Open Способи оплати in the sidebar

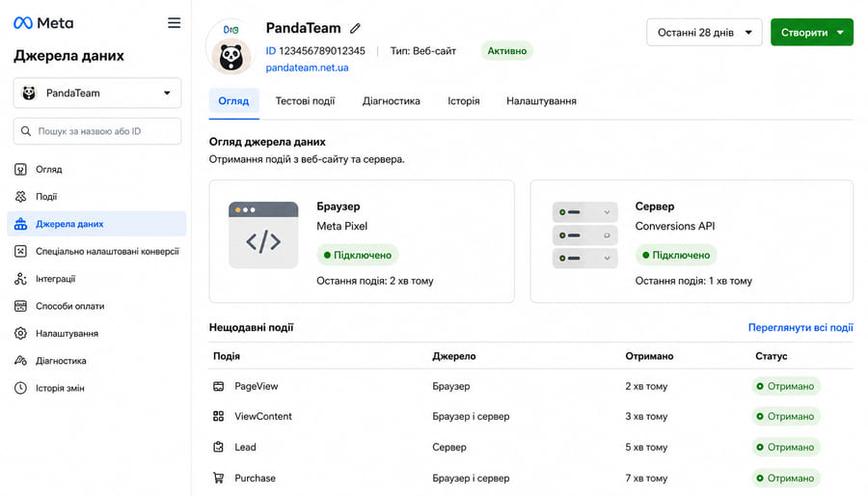click(96, 306)
